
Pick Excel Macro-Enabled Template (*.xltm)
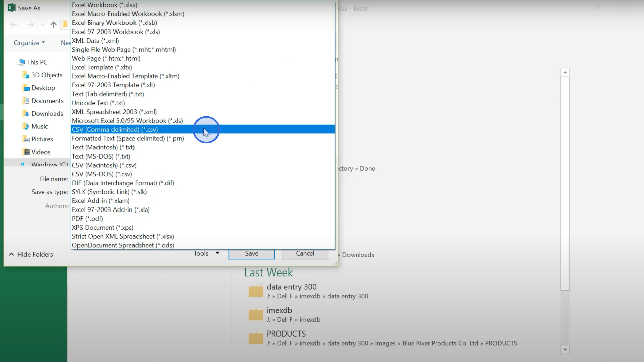203,76
